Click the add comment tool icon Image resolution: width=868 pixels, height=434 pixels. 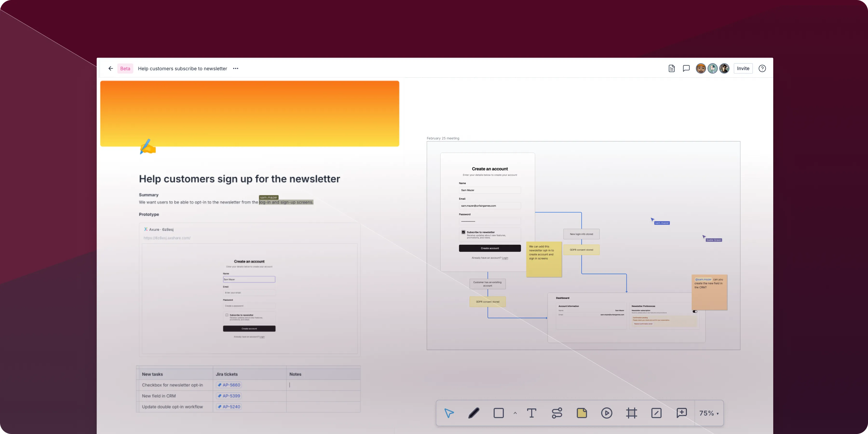click(681, 413)
